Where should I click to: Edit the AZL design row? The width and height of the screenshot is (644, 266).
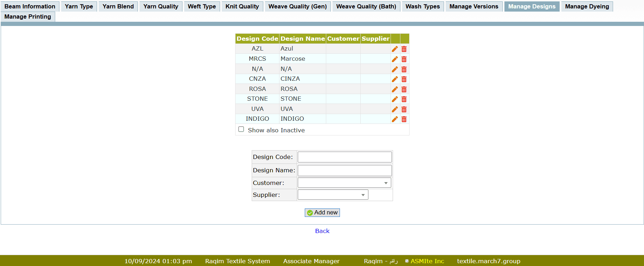click(395, 49)
